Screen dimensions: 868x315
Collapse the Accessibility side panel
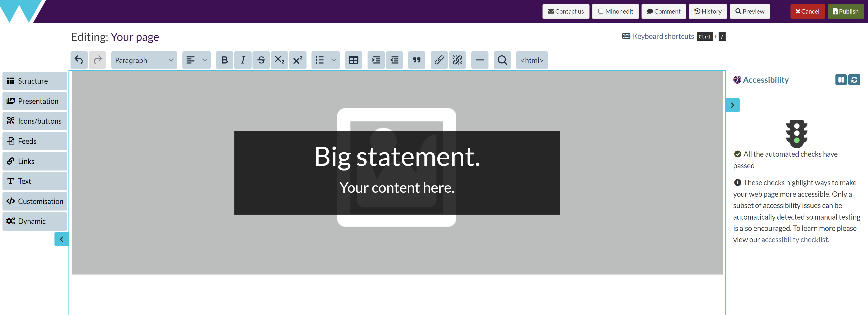tap(732, 105)
